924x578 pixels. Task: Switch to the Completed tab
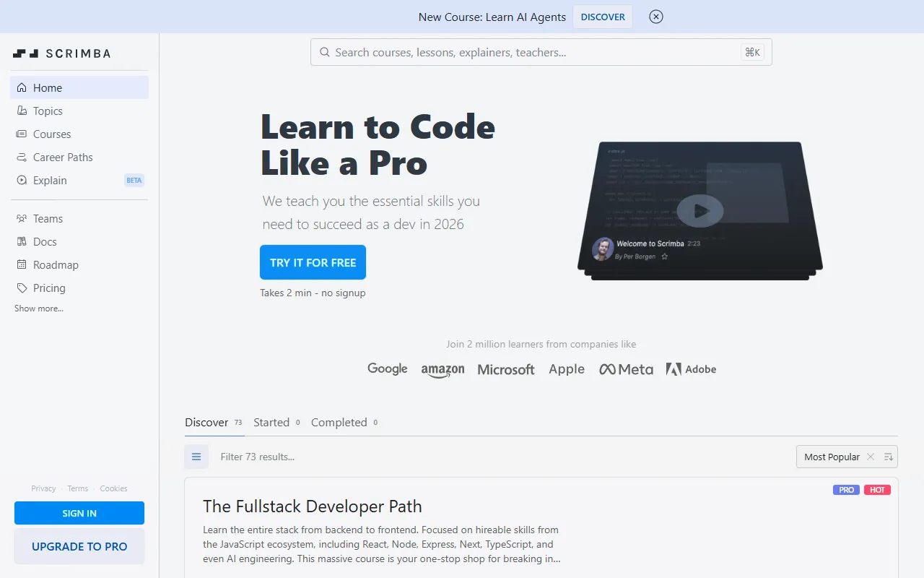coord(345,423)
